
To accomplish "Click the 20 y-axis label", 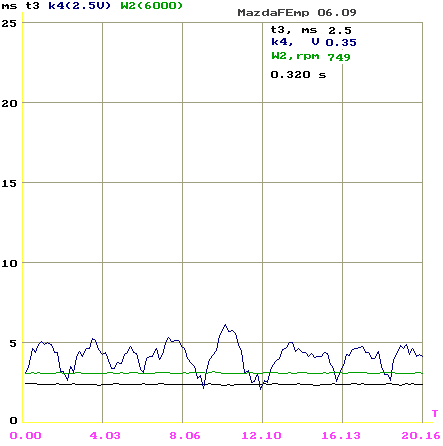I will (9, 103).
